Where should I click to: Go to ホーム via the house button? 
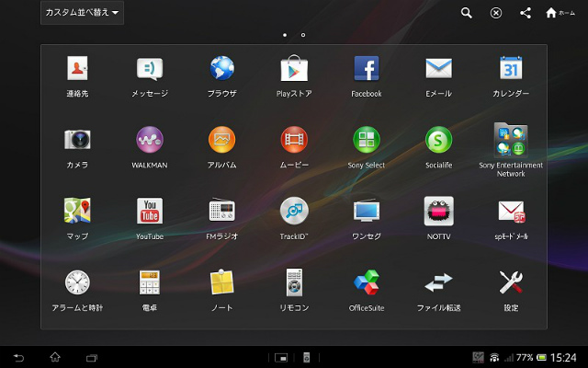coord(560,13)
